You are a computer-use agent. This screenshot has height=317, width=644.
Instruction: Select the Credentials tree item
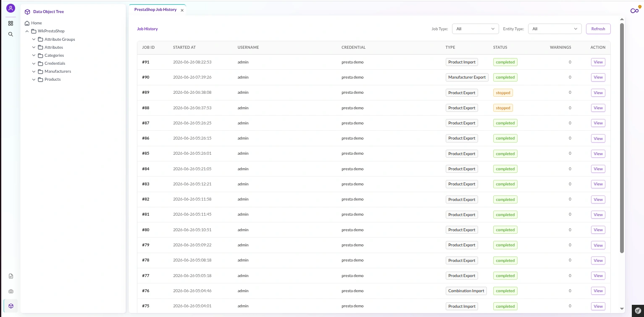55,63
